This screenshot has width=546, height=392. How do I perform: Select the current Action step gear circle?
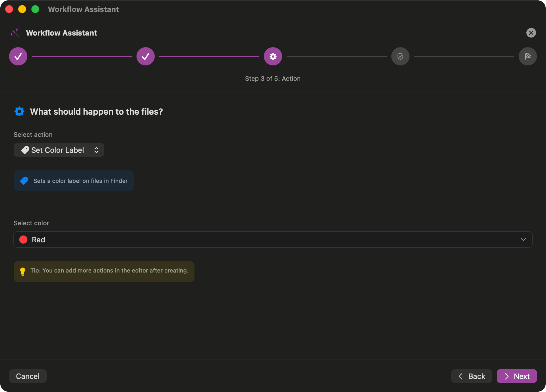point(273,56)
